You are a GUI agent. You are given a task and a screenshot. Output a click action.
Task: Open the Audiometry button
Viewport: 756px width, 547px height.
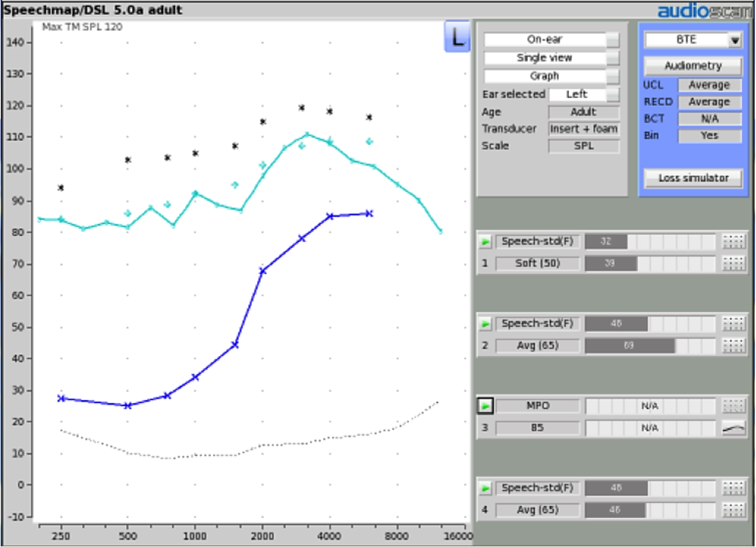point(693,66)
